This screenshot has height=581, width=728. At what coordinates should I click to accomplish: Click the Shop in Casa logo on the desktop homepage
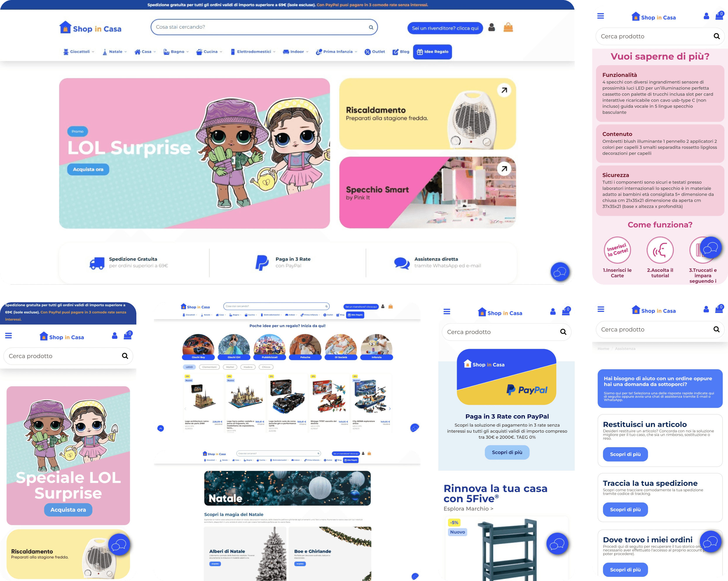click(90, 28)
